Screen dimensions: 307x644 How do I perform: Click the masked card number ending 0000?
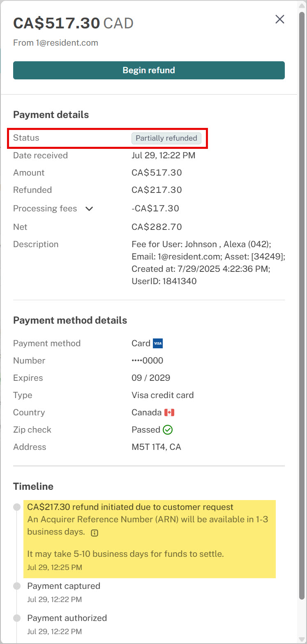point(148,361)
